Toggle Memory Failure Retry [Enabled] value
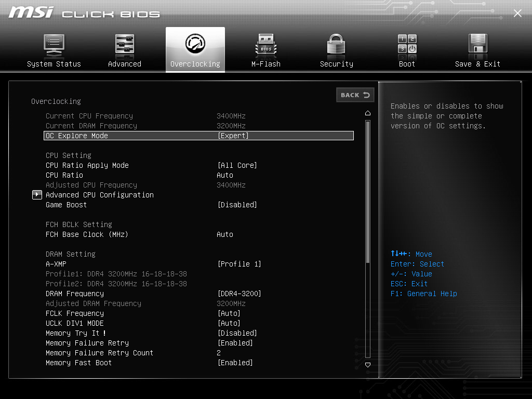This screenshot has width=532, height=399. point(235,343)
